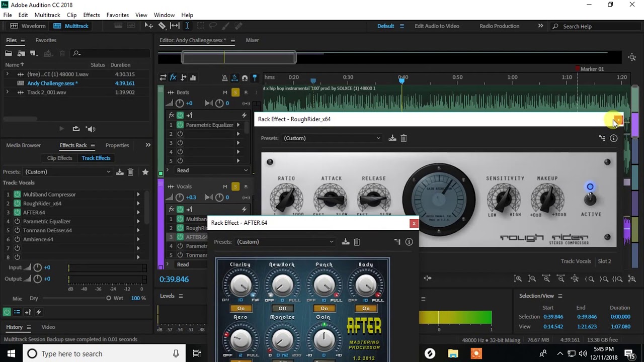
Task: Show more workspaces with the chevron
Action: coord(540,26)
